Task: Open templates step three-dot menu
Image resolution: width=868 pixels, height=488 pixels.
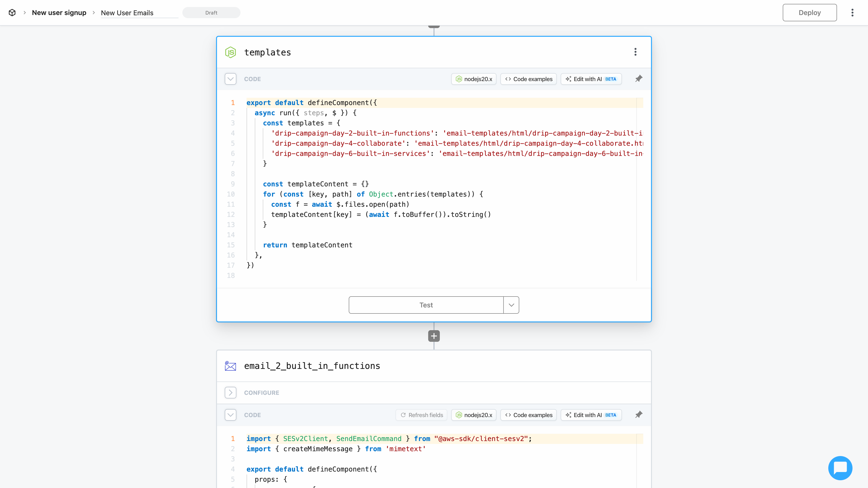Action: click(635, 52)
